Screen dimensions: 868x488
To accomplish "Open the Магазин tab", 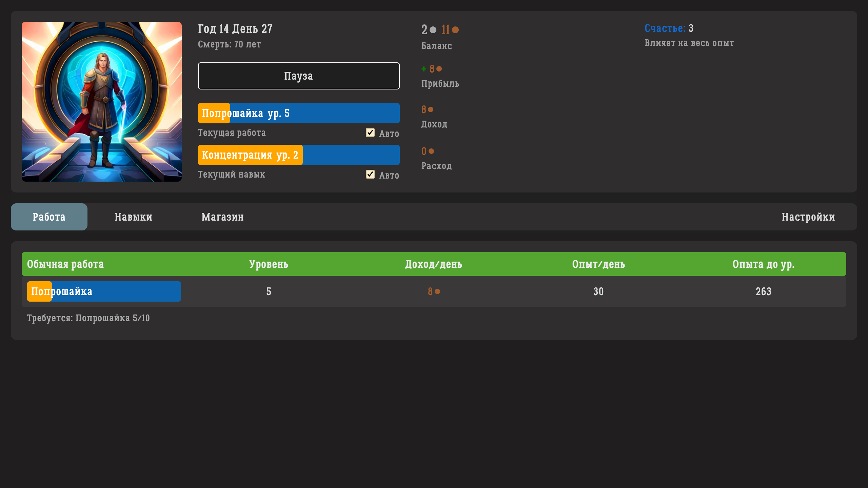I will [x=223, y=217].
